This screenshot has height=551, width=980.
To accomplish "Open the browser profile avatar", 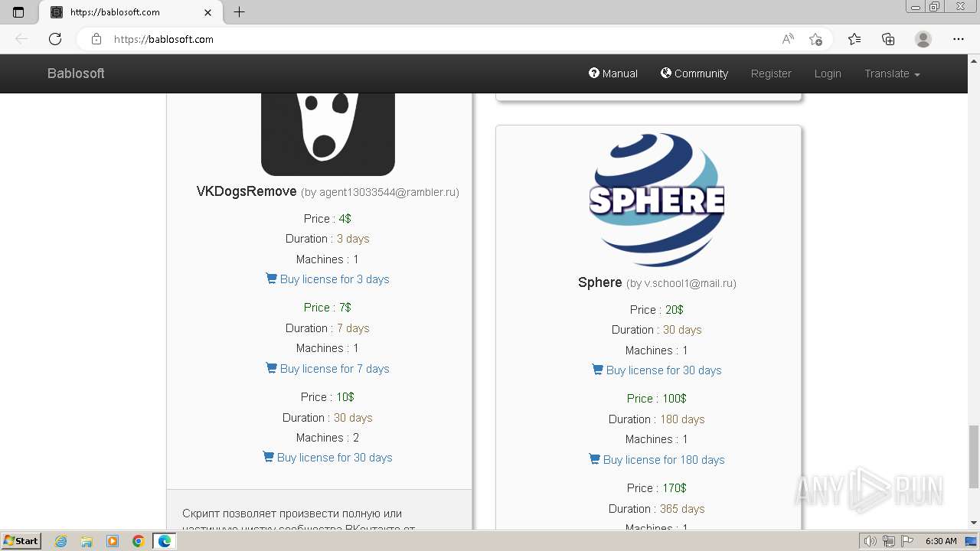I will (923, 39).
